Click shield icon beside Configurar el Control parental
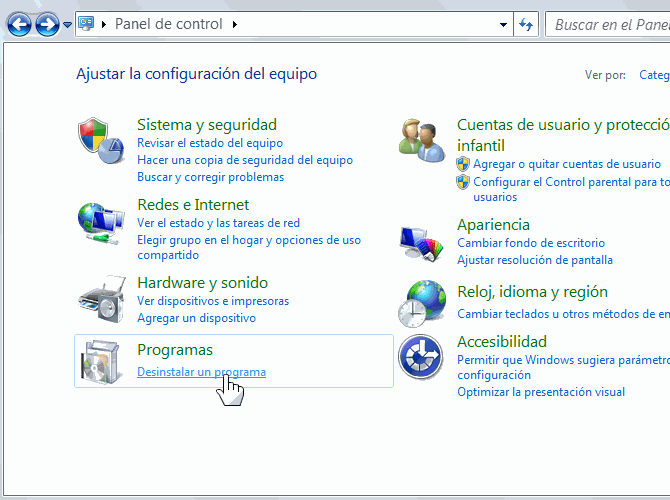 pyautogui.click(x=463, y=182)
